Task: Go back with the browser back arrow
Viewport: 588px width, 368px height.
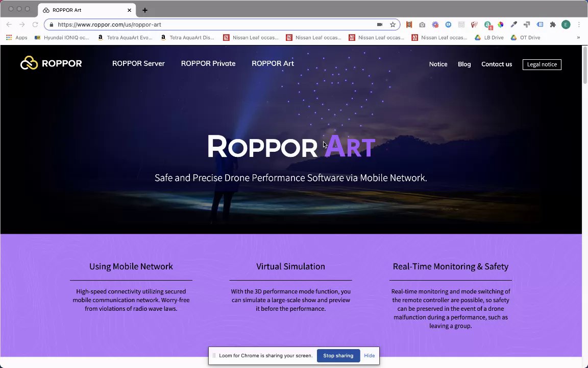Action: (x=9, y=25)
